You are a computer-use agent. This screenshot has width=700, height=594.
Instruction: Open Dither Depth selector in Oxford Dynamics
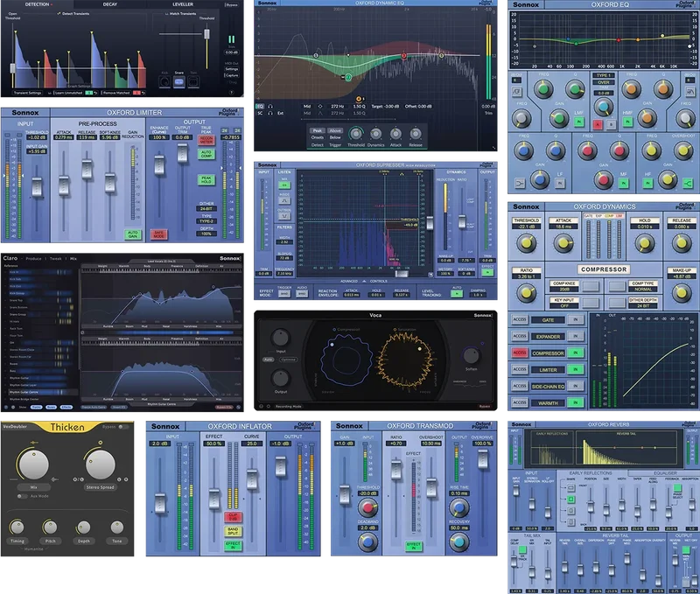pos(643,305)
